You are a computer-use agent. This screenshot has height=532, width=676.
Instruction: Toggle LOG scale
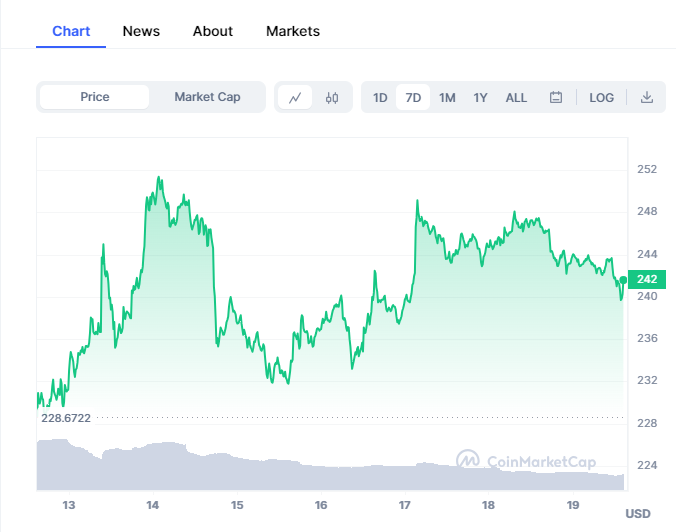tap(601, 98)
